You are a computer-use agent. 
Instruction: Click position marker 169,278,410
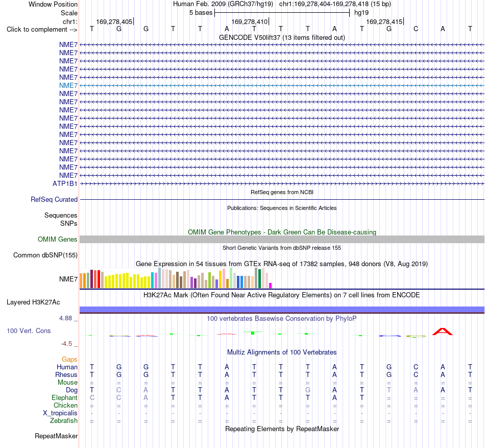pyautogui.click(x=249, y=21)
